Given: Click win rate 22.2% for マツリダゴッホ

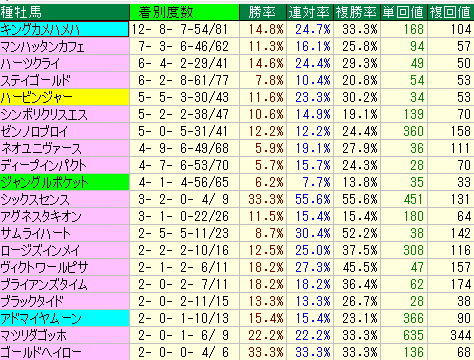Looking at the screenshot, I should [266, 335].
